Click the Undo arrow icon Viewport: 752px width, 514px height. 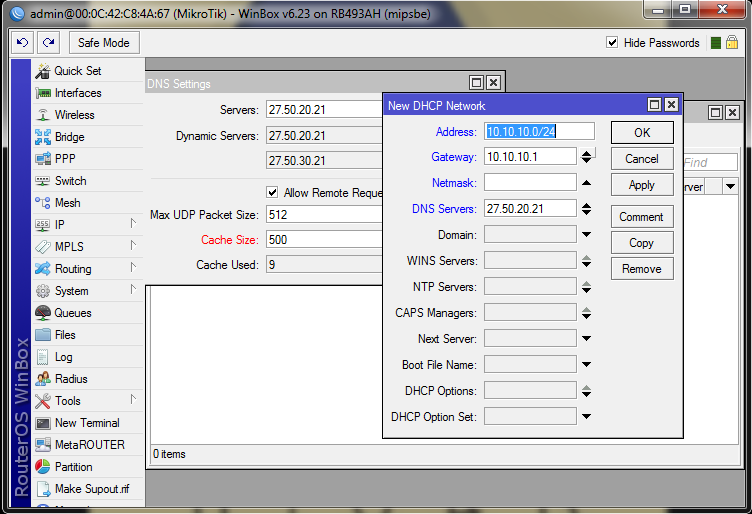tap(22, 43)
